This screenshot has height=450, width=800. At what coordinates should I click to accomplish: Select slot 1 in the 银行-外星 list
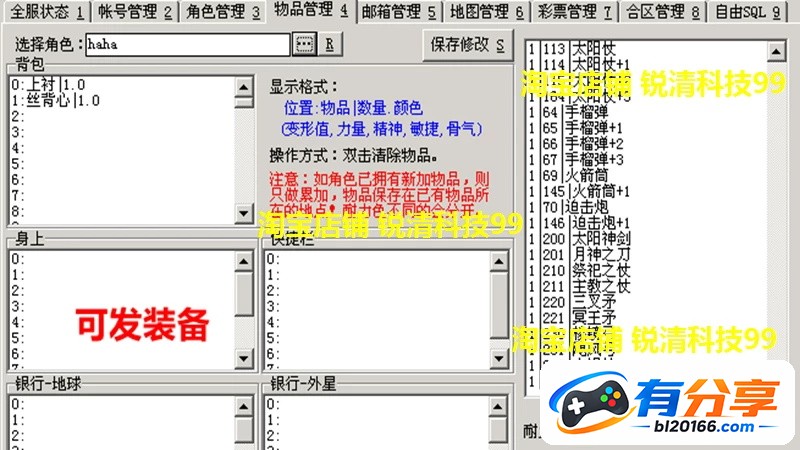(x=377, y=420)
